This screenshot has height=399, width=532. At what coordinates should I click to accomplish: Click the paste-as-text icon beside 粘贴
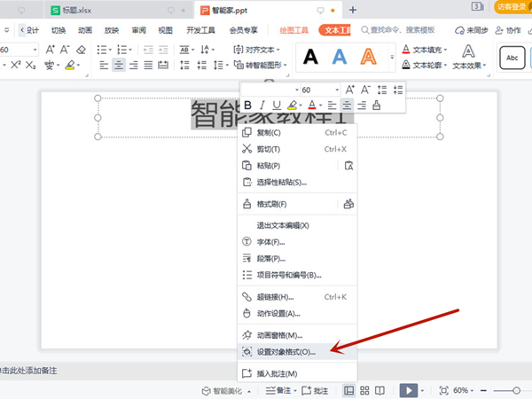coord(348,166)
